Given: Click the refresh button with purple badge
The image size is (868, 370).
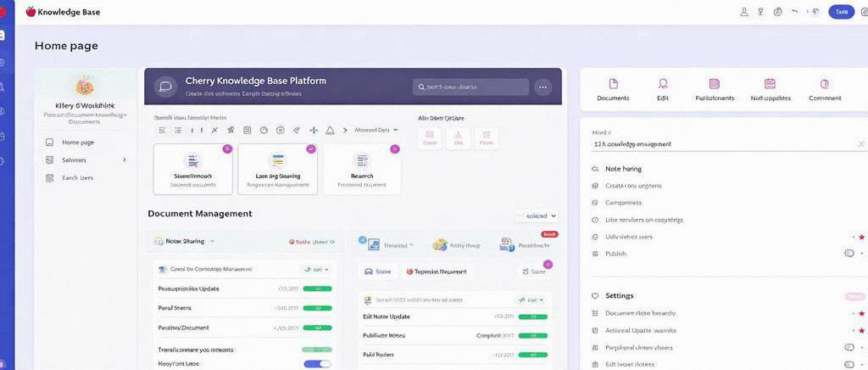Looking at the screenshot, I should 536,272.
